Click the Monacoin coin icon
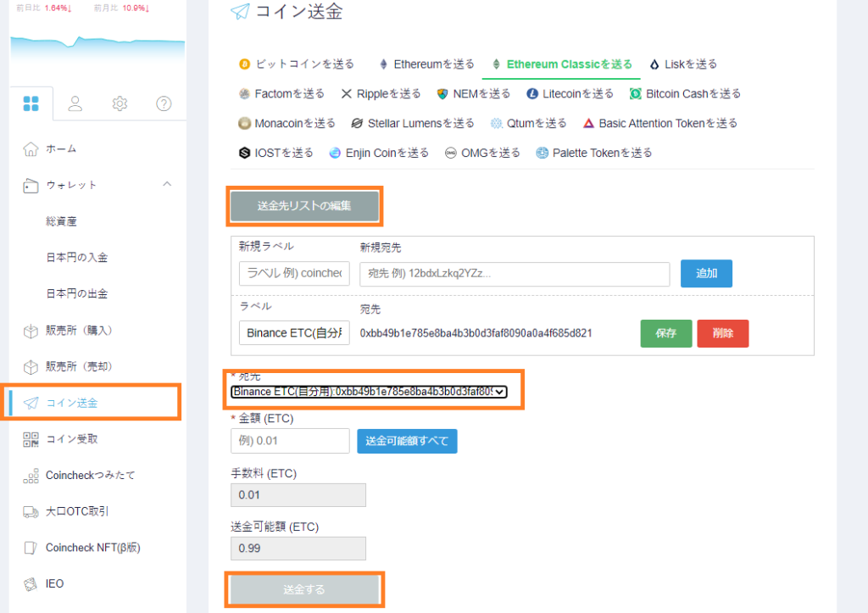Screen dimensions: 868x613 tap(244, 124)
